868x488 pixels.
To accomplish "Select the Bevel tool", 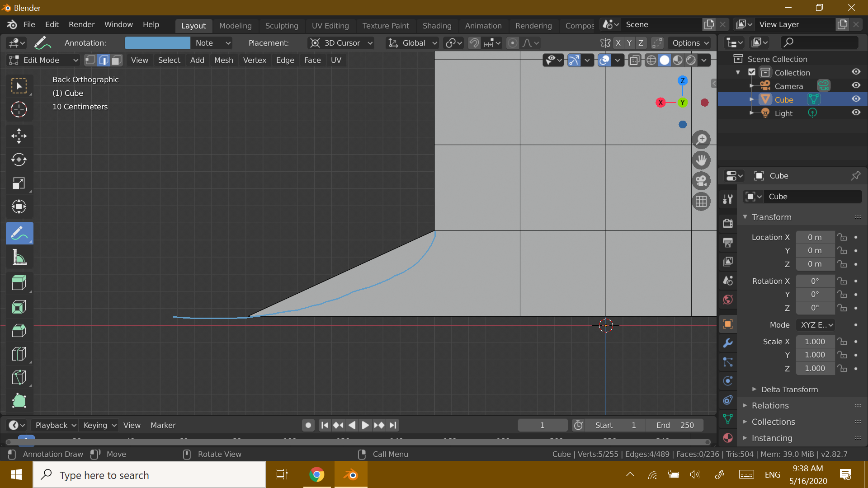I will pos(19,330).
